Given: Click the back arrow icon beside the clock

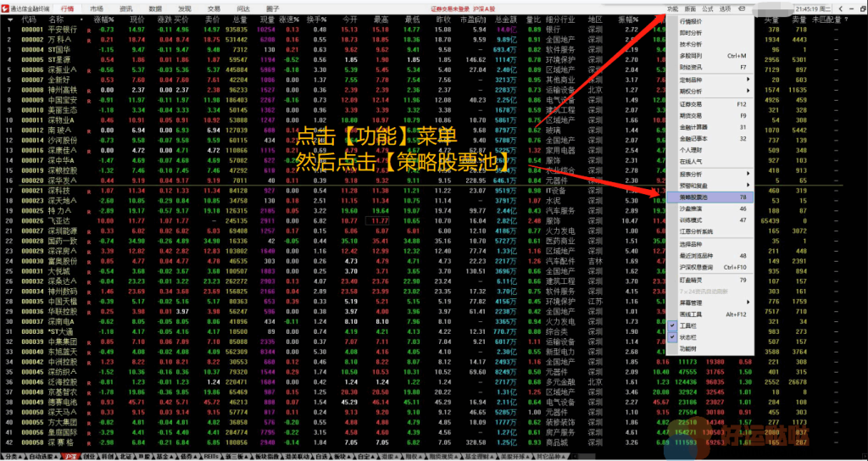Looking at the screenshot, I should tap(841, 8).
